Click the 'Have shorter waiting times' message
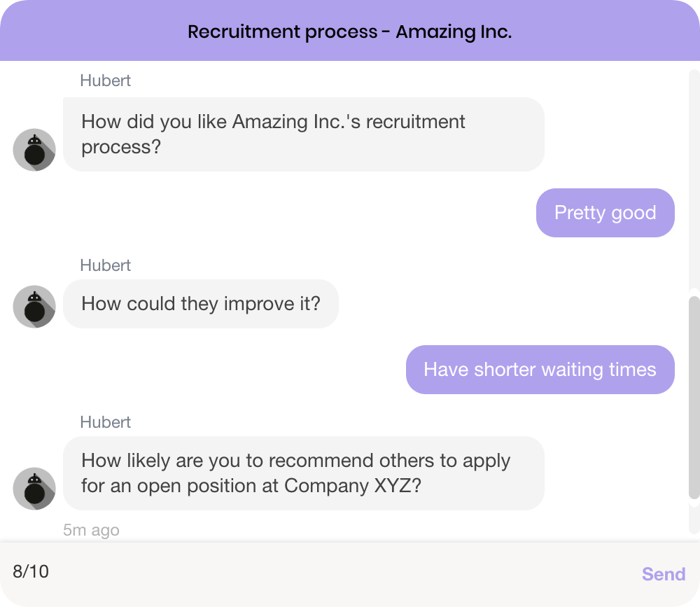The image size is (700, 607). pos(540,370)
